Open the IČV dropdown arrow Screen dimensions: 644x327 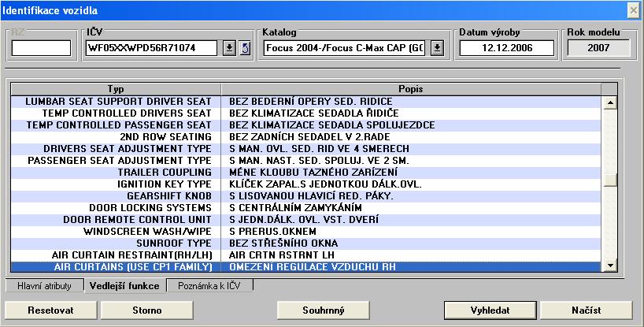(x=229, y=48)
